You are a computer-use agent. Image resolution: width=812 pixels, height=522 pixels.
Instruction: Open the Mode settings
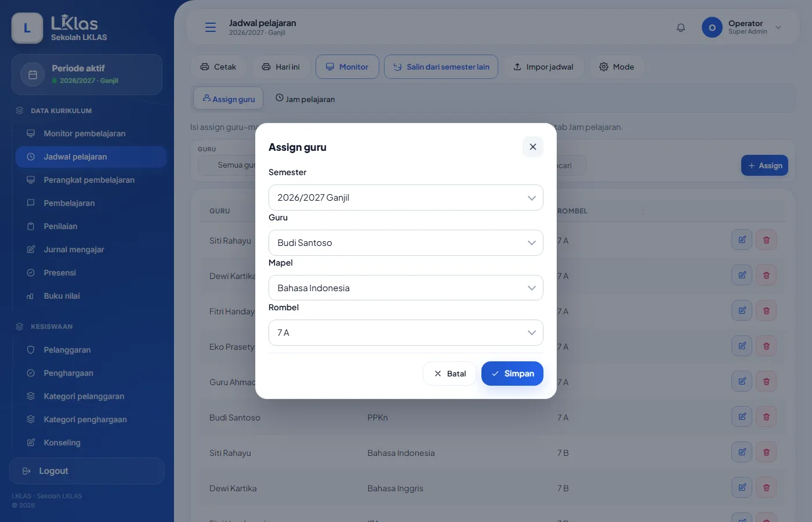point(617,67)
